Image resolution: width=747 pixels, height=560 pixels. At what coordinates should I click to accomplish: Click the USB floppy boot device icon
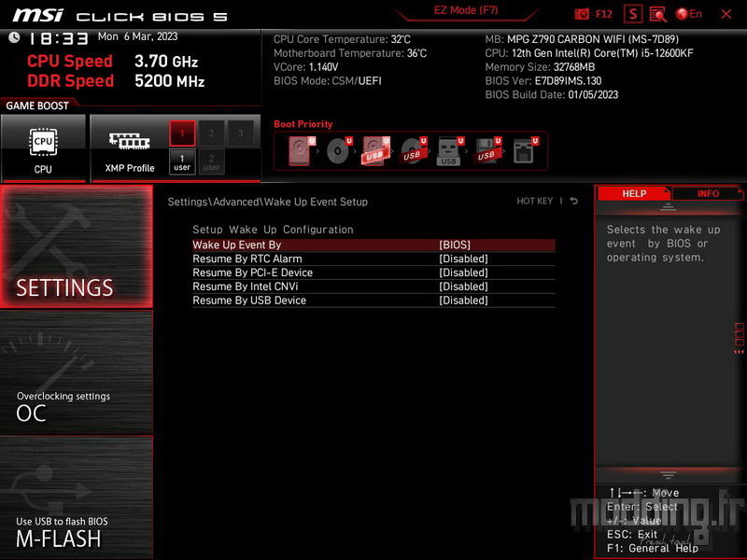pos(487,150)
